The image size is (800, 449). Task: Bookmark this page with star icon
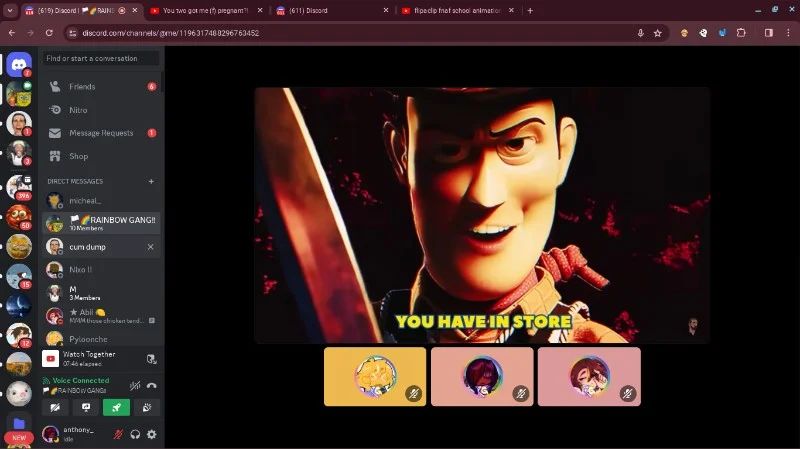pyautogui.click(x=658, y=33)
